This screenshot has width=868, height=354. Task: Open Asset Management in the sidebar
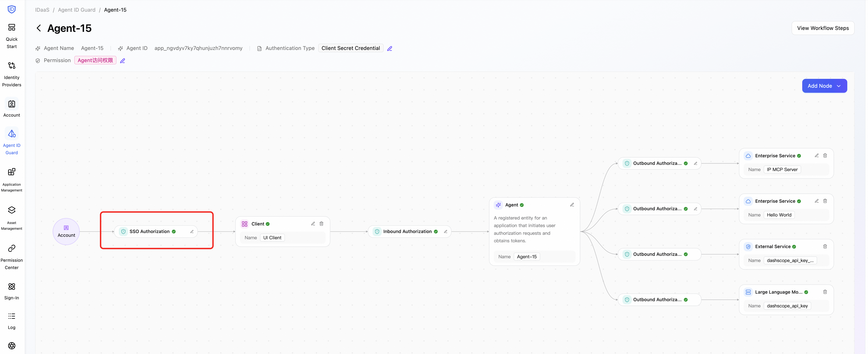tap(12, 218)
